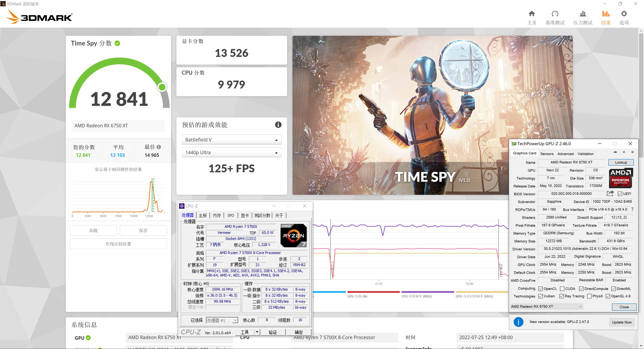This screenshot has height=349, width=644.
Task: Switch to the 基准测试 benchmark section
Action: coord(555,14)
